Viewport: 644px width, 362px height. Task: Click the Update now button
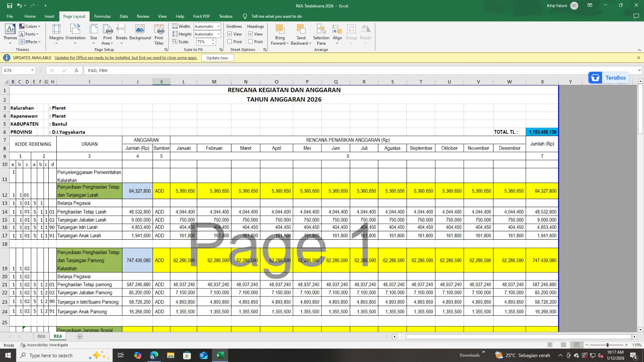click(x=217, y=58)
